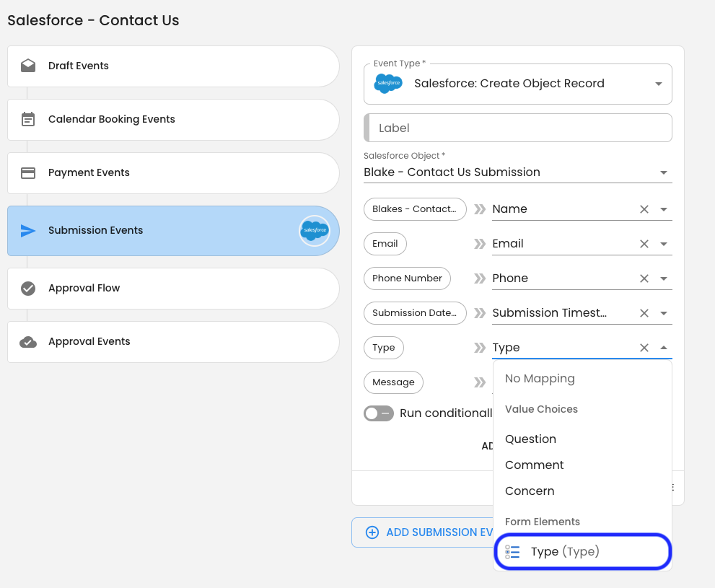715x588 pixels.
Task: Clear the Phone field mapping
Action: [644, 278]
